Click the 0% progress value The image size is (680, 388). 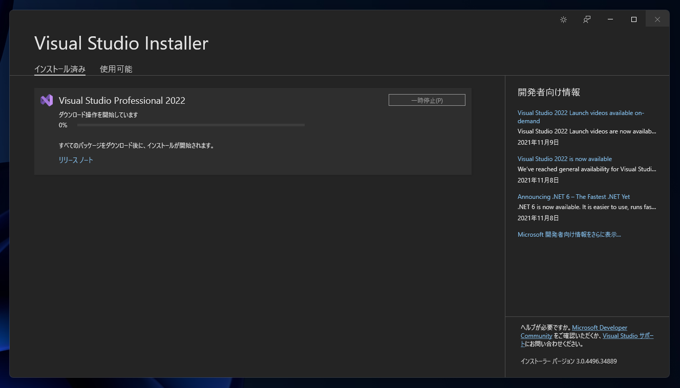click(63, 125)
